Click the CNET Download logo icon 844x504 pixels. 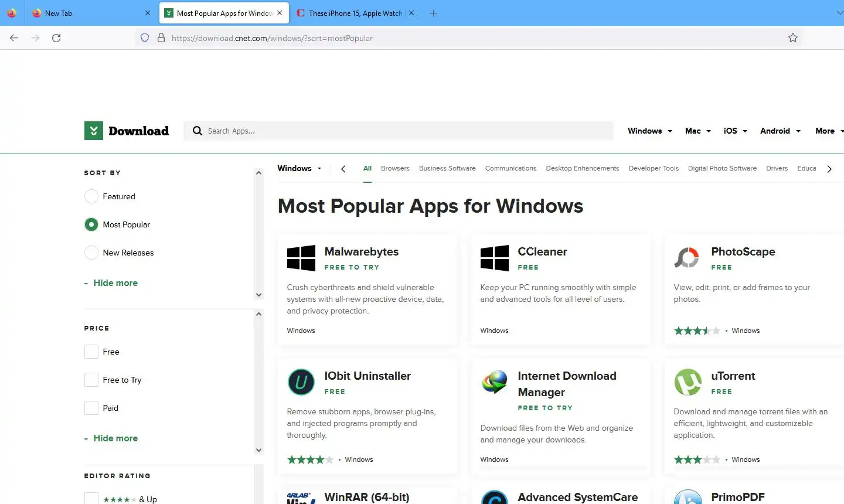[x=94, y=131]
